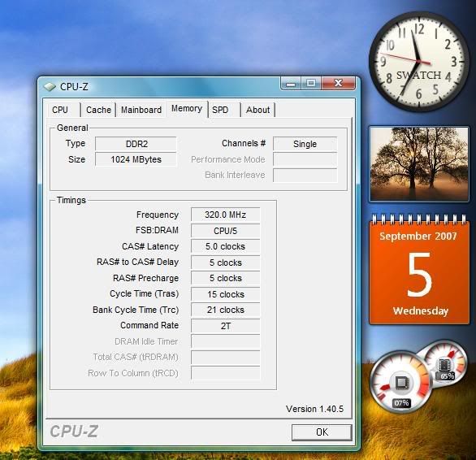Click the September 2007 calendar gadget
This screenshot has height=460, width=476.
pyautogui.click(x=419, y=270)
